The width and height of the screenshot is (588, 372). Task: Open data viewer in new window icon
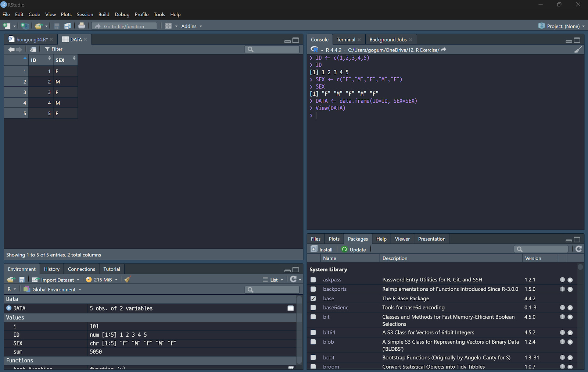(33, 49)
